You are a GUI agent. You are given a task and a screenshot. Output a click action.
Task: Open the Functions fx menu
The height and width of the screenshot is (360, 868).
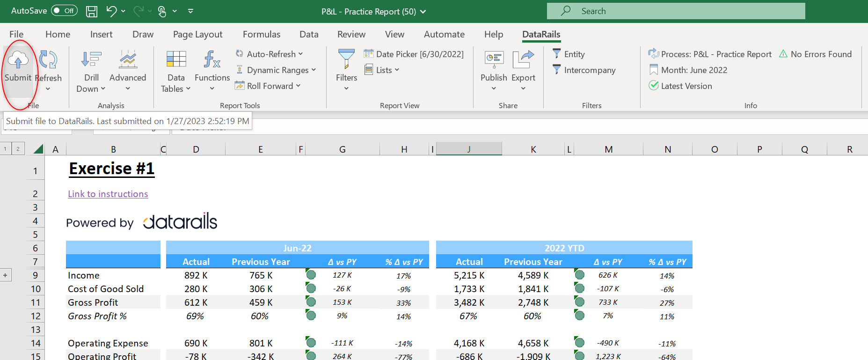click(212, 72)
